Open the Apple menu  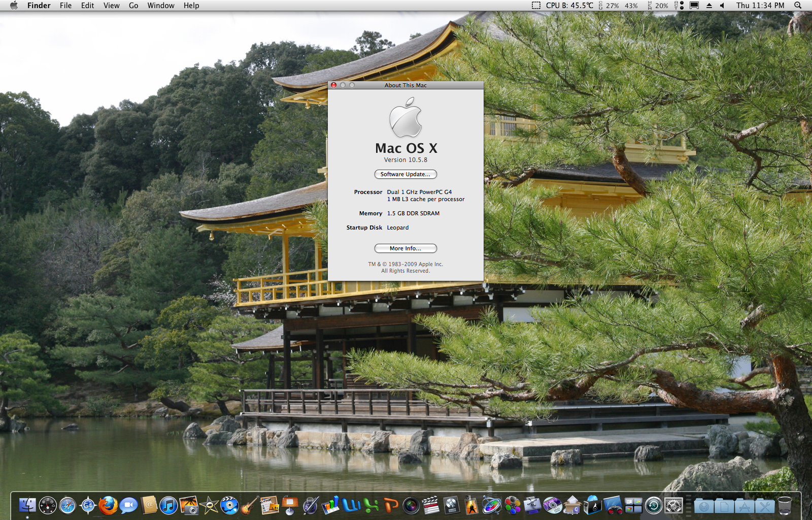14,6
